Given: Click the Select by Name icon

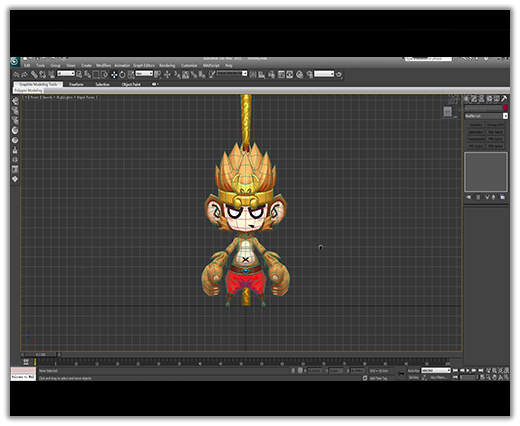Looking at the screenshot, I should click(x=87, y=75).
